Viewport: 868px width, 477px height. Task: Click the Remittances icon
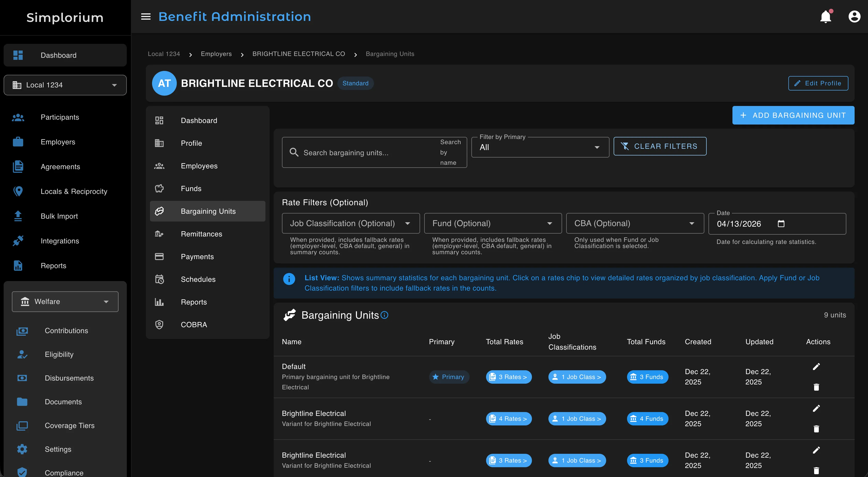point(159,234)
